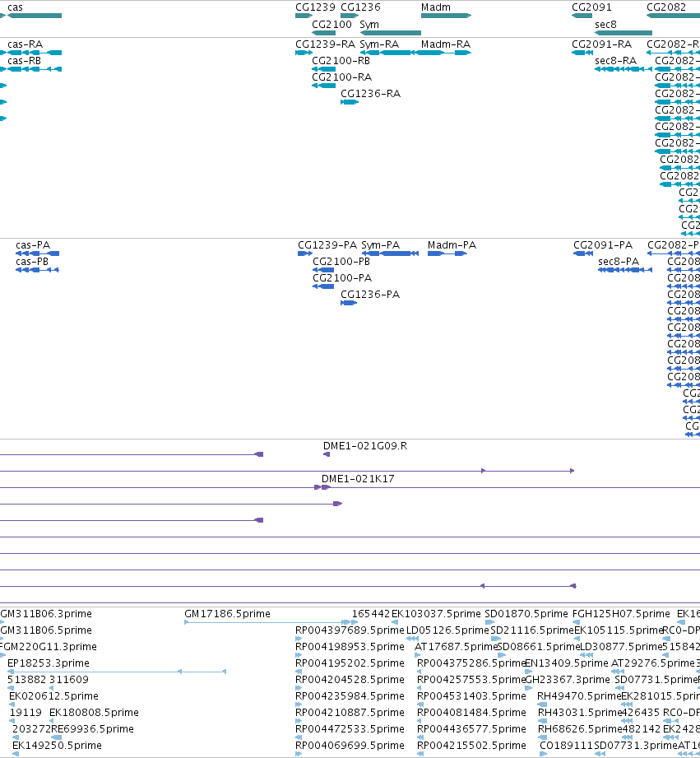Screen dimensions: 700x758
Task: Select the Madm-RA transcript glyph
Action: (443, 53)
